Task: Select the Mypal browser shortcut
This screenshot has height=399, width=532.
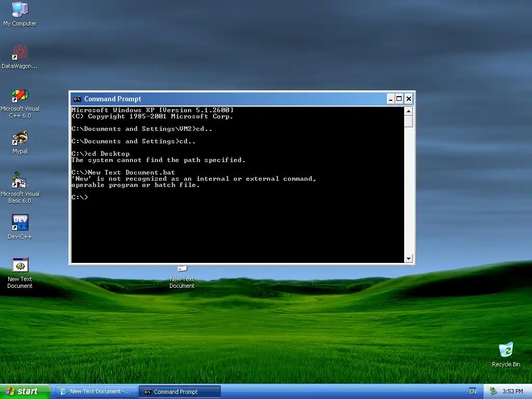Action: coord(20,142)
